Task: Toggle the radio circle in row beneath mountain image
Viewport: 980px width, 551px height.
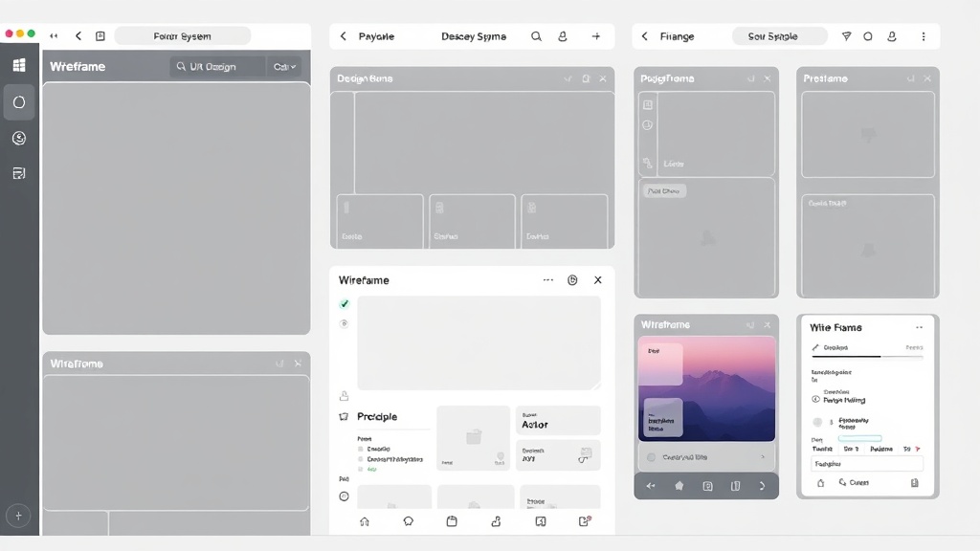Action: pyautogui.click(x=651, y=457)
